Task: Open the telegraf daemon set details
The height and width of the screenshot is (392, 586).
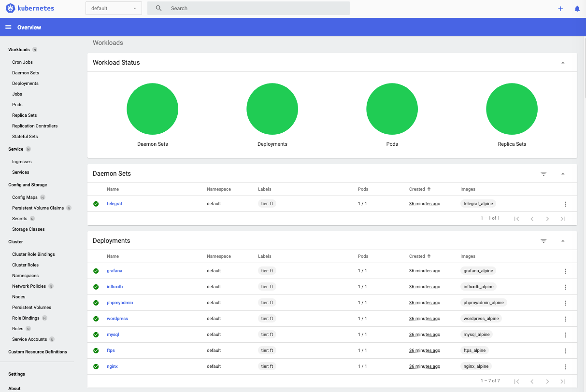Action: click(x=114, y=203)
